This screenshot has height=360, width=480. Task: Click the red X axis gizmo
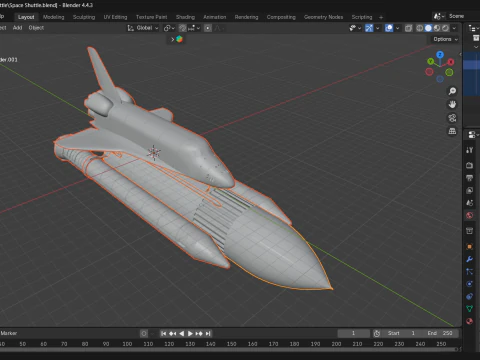451,62
